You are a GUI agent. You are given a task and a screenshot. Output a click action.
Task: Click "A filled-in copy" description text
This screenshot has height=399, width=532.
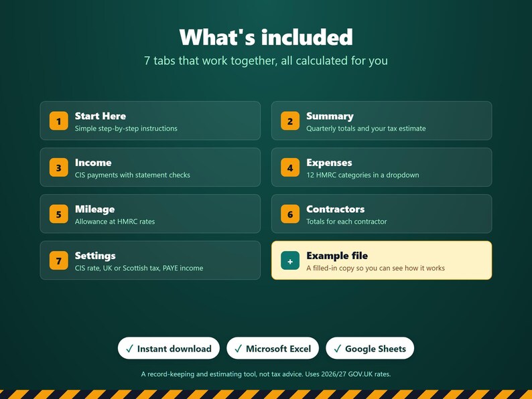pos(375,268)
